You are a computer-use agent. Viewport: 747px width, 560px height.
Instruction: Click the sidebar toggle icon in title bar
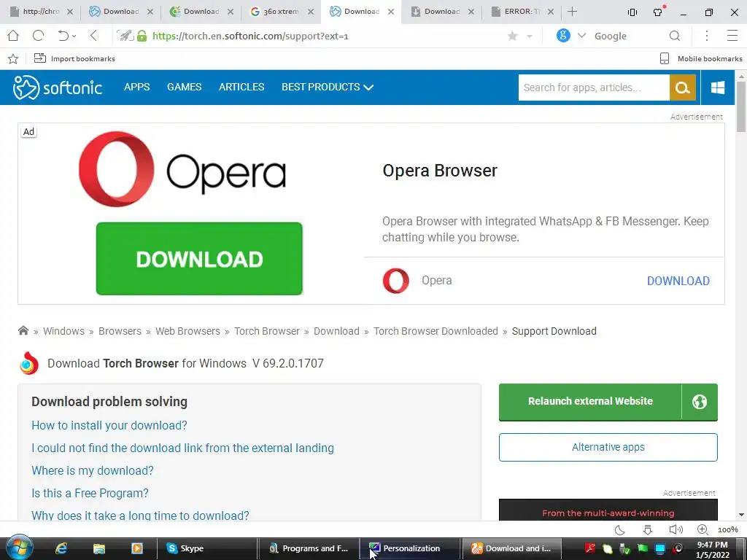click(x=632, y=12)
